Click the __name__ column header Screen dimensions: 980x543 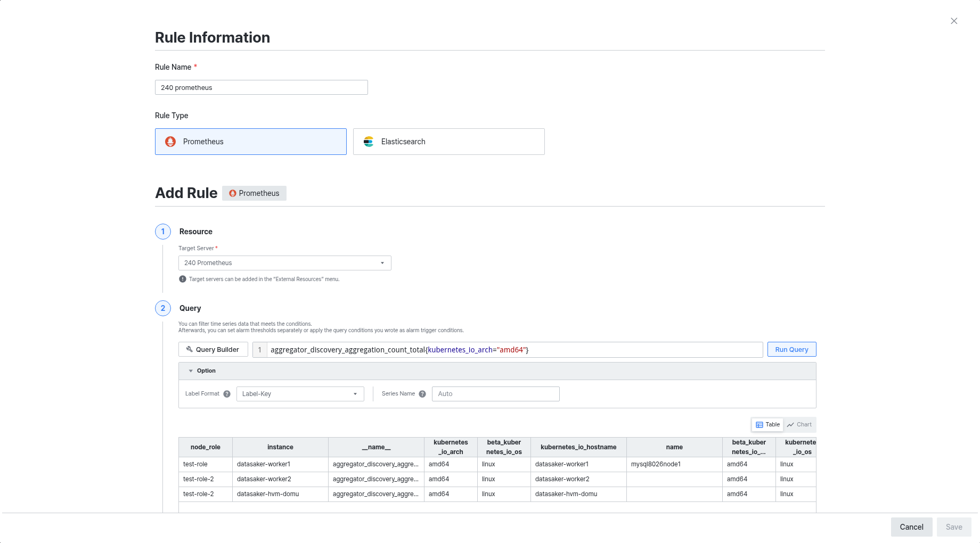(376, 447)
